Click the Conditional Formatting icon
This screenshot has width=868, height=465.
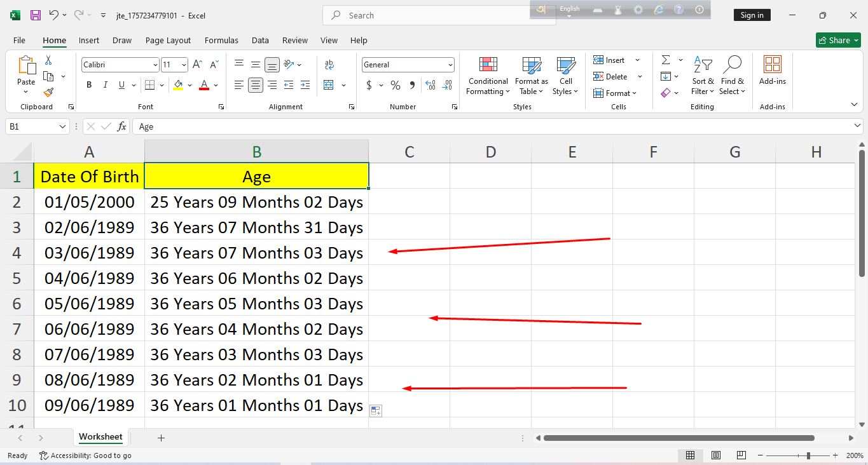click(x=488, y=65)
